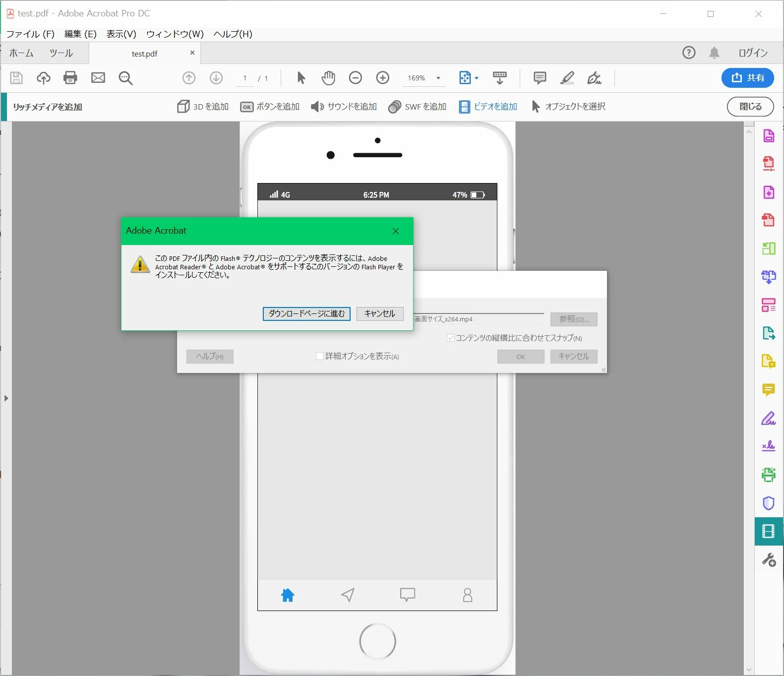Screen dimensions: 784x676
Task: Click the vertical scrollbar up arrow
Action: (x=749, y=132)
